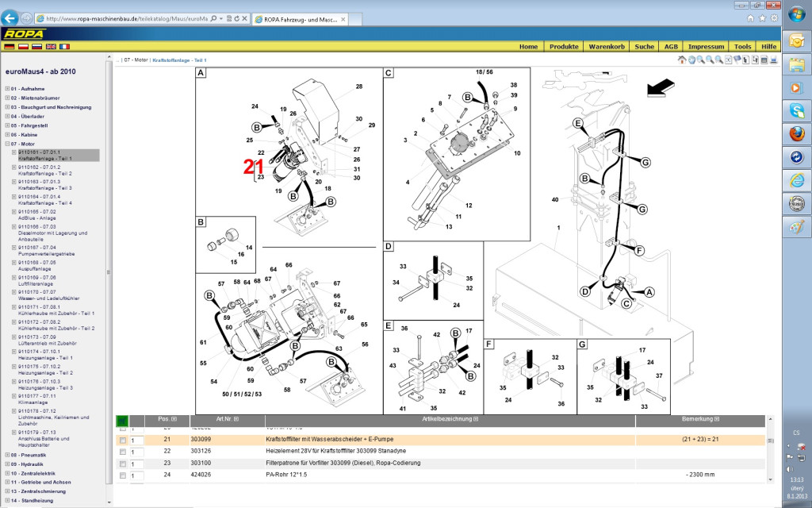Expand the 06 - Kabine node
This screenshot has width=812, height=508.
(7, 135)
